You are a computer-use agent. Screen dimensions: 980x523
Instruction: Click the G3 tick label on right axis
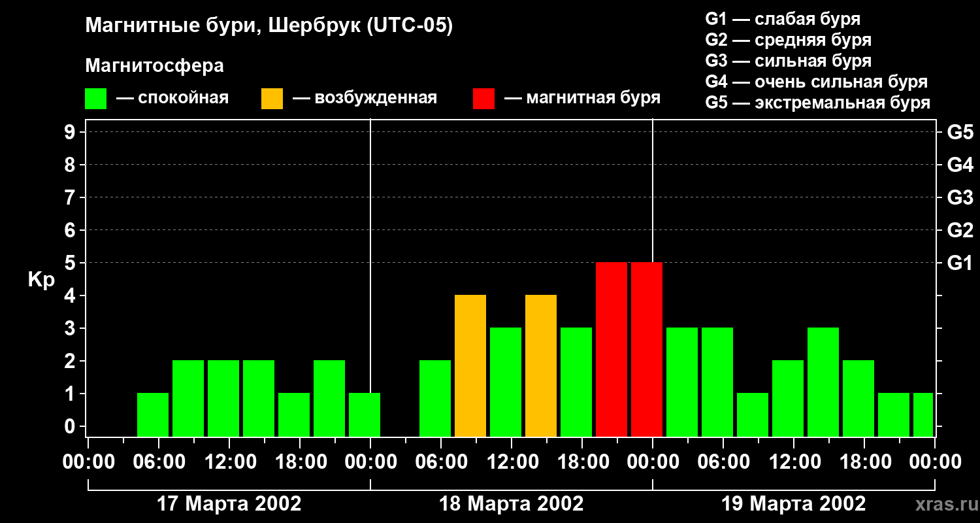tap(960, 197)
